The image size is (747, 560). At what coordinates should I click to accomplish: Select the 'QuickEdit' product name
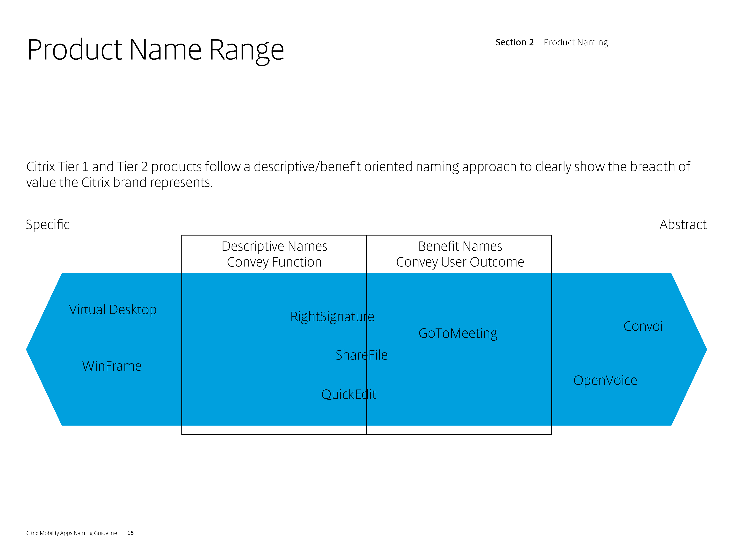click(x=349, y=395)
